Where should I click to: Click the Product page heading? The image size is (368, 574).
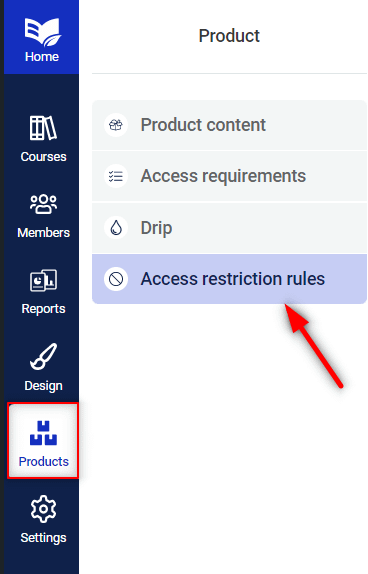click(229, 36)
